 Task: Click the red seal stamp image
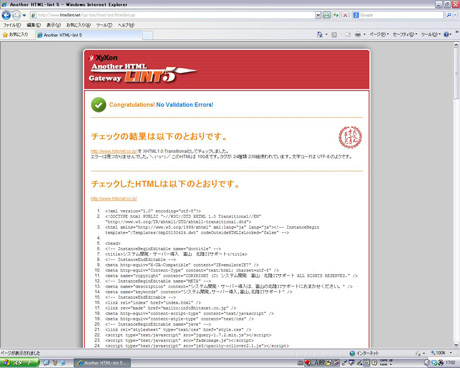pos(350,137)
